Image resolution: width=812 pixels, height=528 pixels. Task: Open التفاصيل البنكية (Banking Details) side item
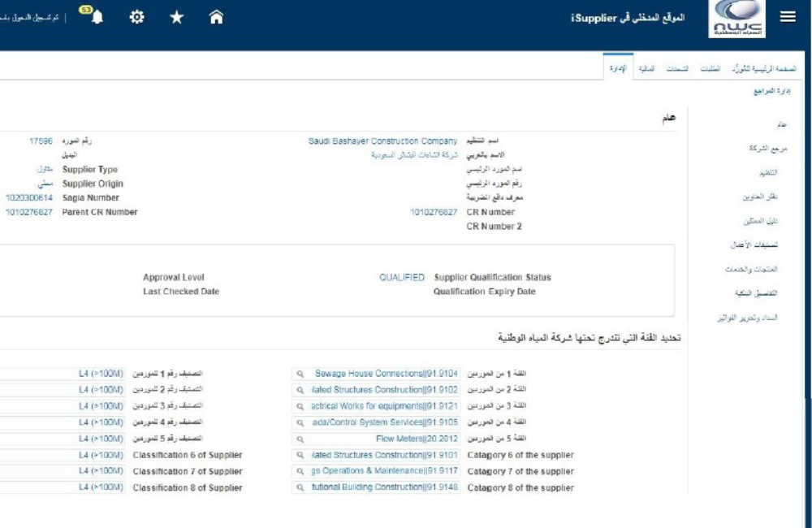756,293
